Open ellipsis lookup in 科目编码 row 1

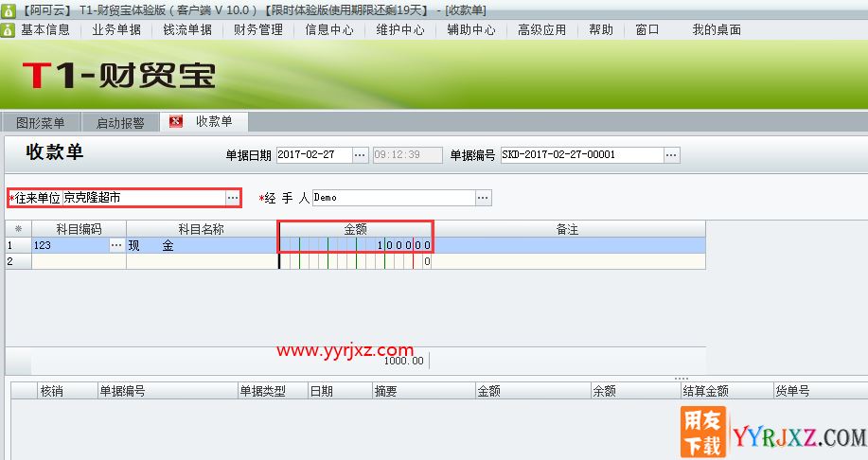[x=116, y=245]
